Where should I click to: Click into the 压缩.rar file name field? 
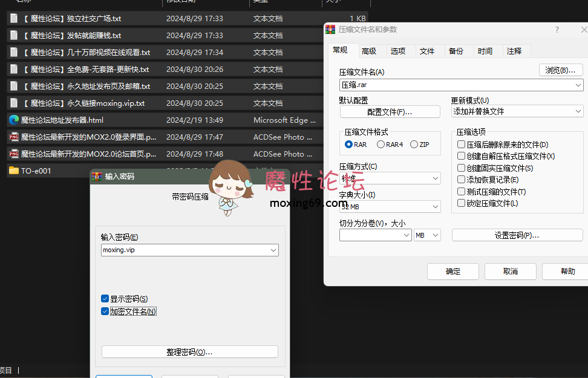coord(461,85)
